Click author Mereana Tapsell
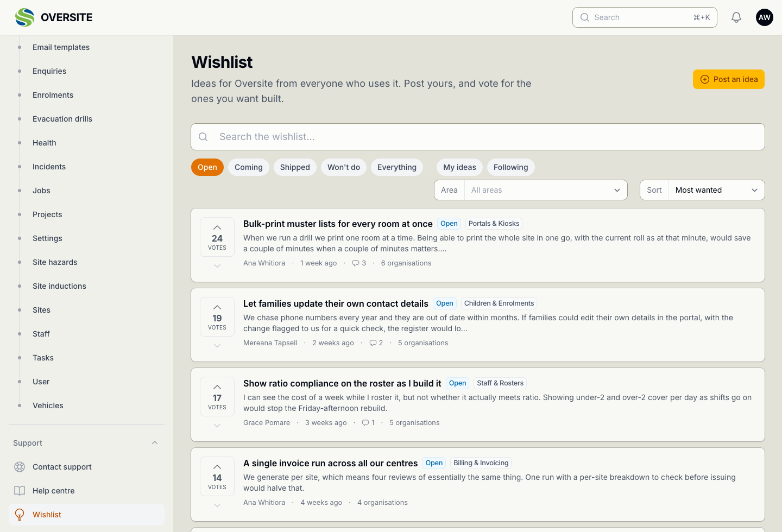The width and height of the screenshot is (782, 532). [270, 343]
